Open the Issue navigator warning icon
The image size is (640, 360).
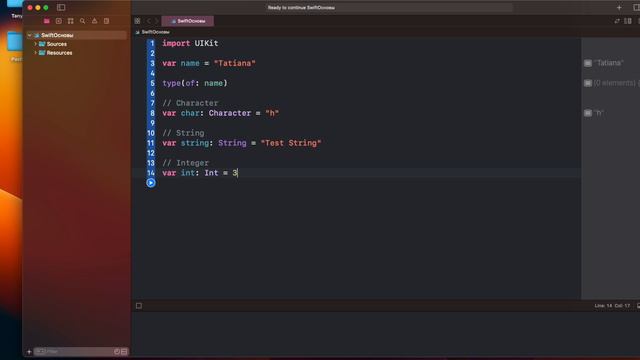[95, 21]
